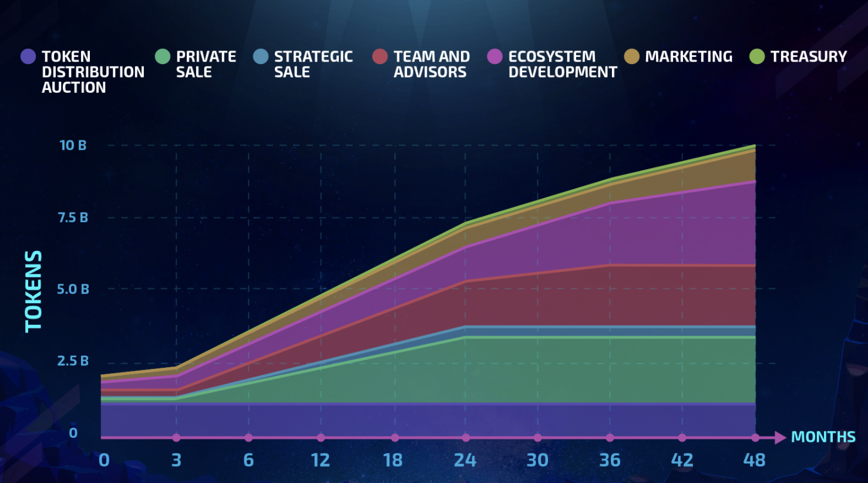Click the magenta Ecosystem Development legend dot
Screen dimensions: 868x483
click(x=495, y=56)
